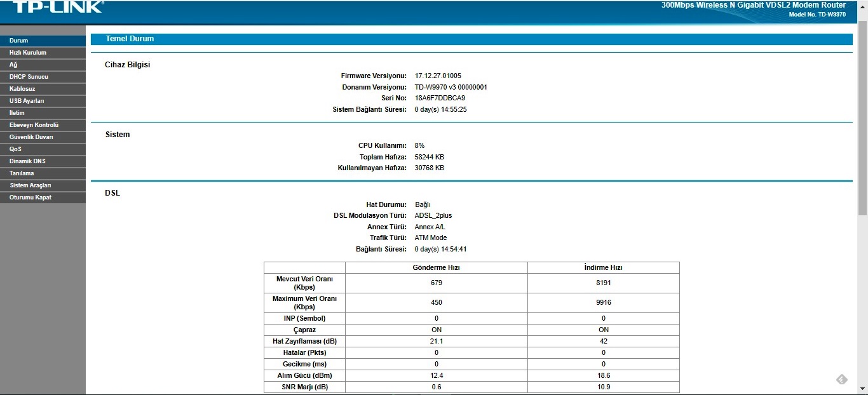Click the Seri No label

pyautogui.click(x=394, y=98)
